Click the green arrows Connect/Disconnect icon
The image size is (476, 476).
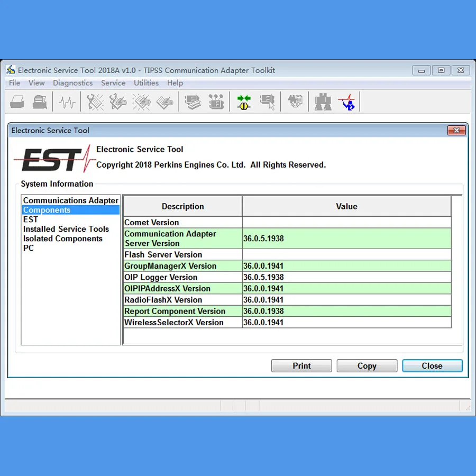tap(244, 102)
